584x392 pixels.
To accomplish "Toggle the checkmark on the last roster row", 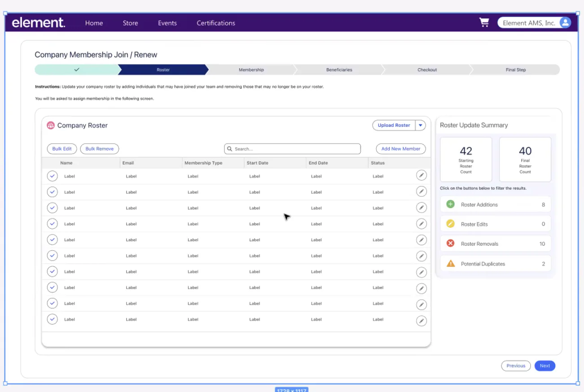I will (x=52, y=319).
